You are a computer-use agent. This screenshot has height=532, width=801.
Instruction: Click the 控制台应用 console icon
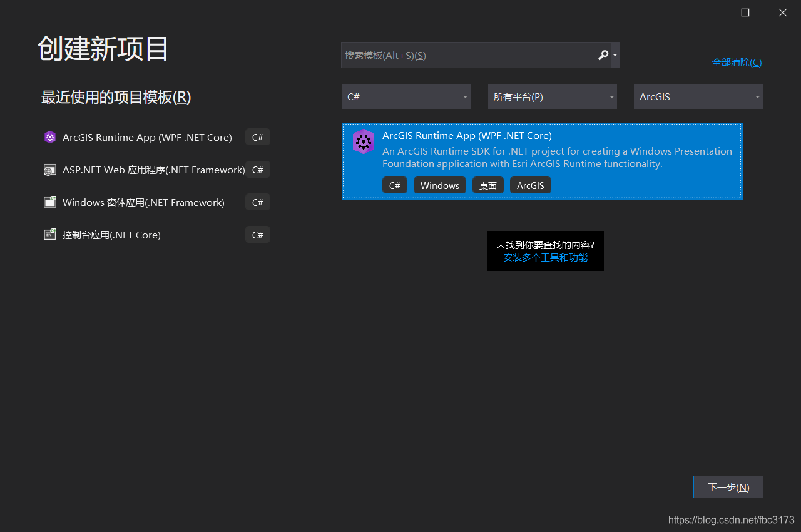tap(50, 235)
